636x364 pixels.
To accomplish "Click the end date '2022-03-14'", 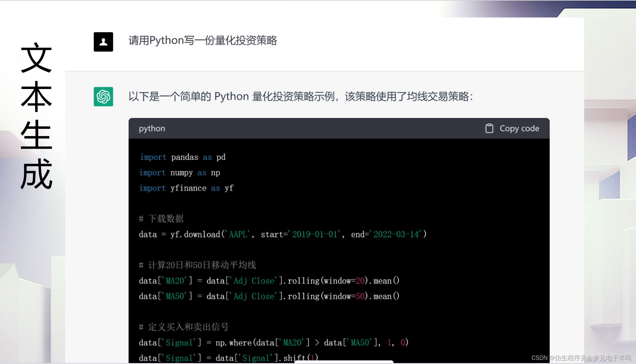I will 396,234.
